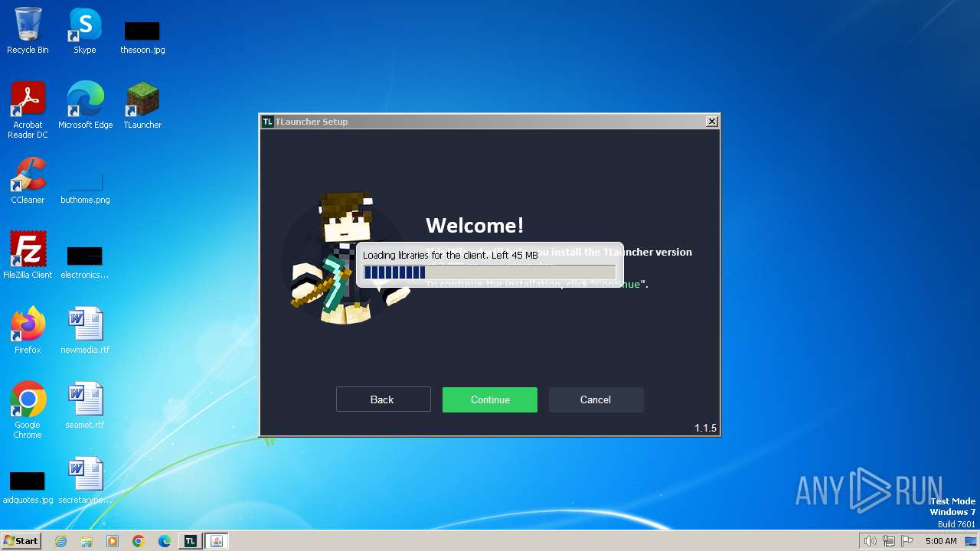
Task: Close the TLauncher Setup window
Action: (x=711, y=121)
